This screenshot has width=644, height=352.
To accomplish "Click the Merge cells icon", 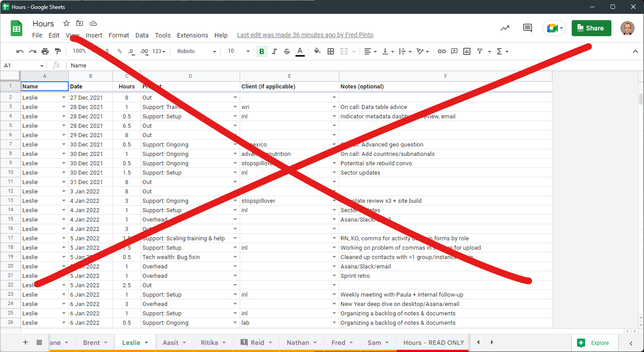I will pos(344,51).
